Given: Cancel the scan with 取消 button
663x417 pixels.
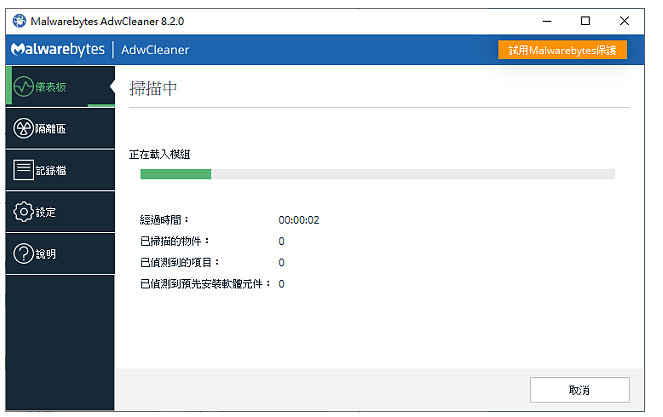Looking at the screenshot, I should point(580,390).
